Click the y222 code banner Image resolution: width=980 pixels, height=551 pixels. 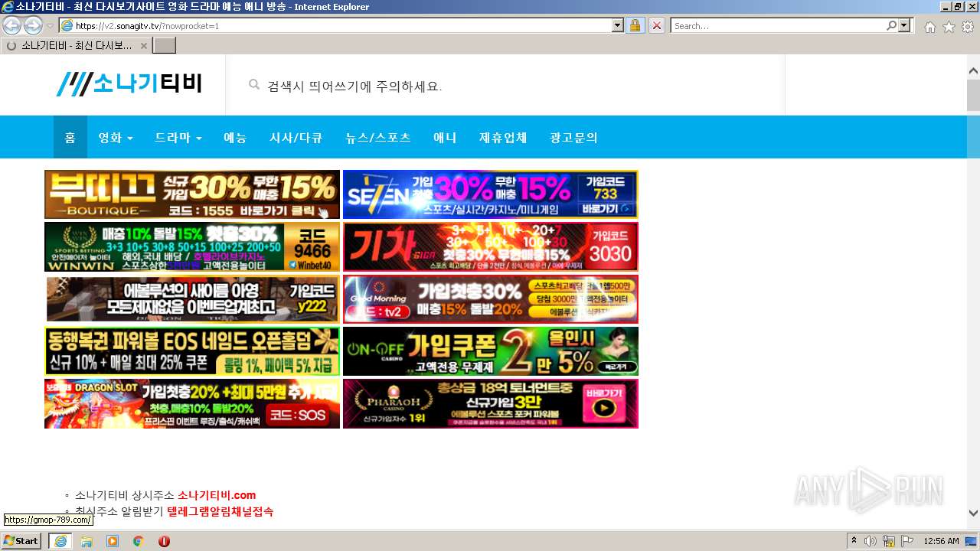point(192,299)
